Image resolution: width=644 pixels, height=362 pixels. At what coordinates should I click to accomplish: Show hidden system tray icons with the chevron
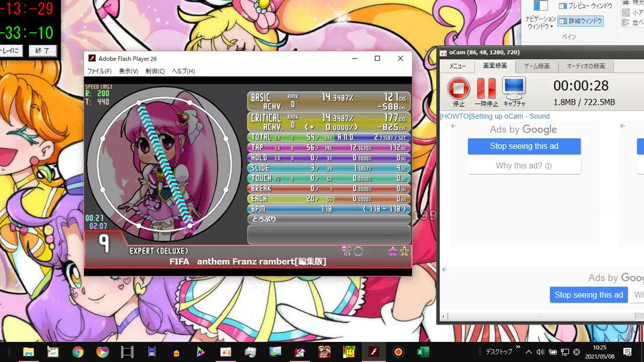529,352
